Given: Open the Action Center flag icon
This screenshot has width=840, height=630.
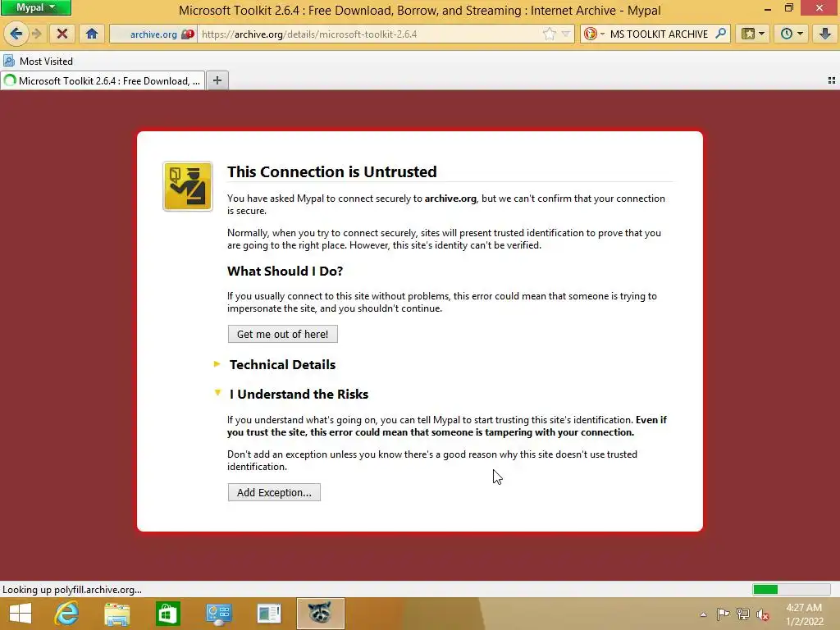Looking at the screenshot, I should [723, 614].
